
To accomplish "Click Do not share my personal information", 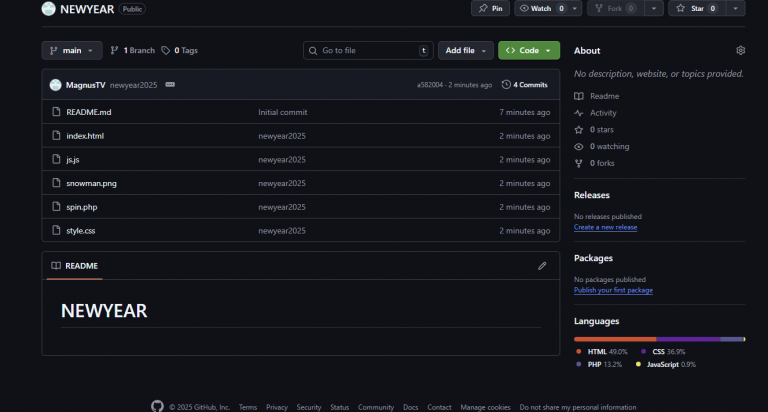I will point(578,407).
